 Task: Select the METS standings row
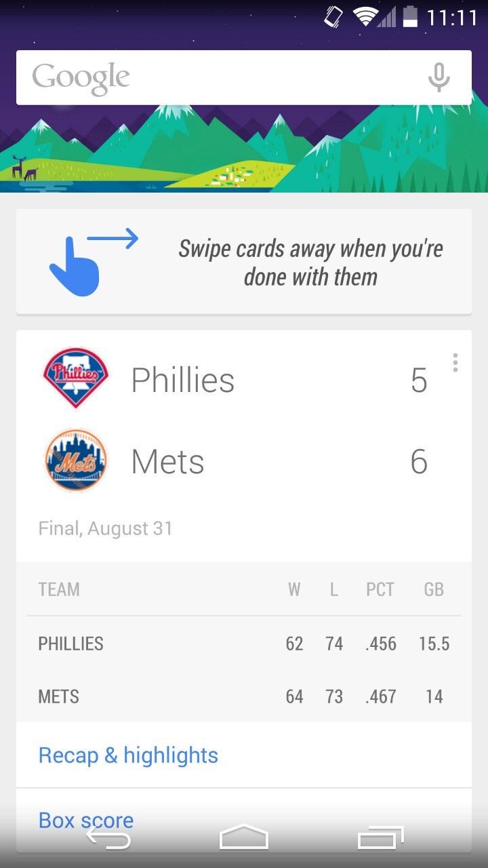tap(244, 696)
